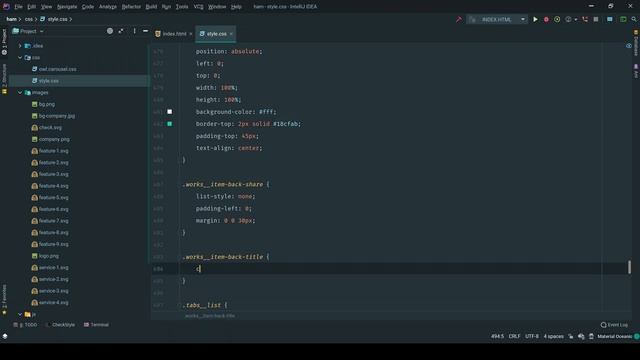The image size is (640, 360).
Task: Open the Navigate menu
Action: [67, 7]
